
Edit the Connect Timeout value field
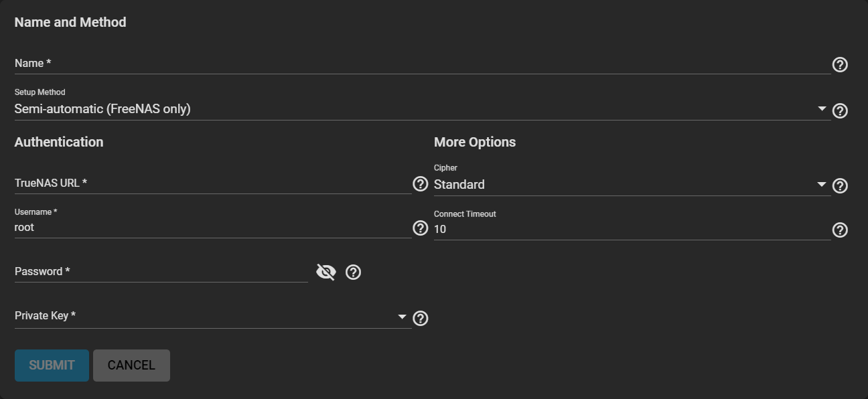[632, 230]
